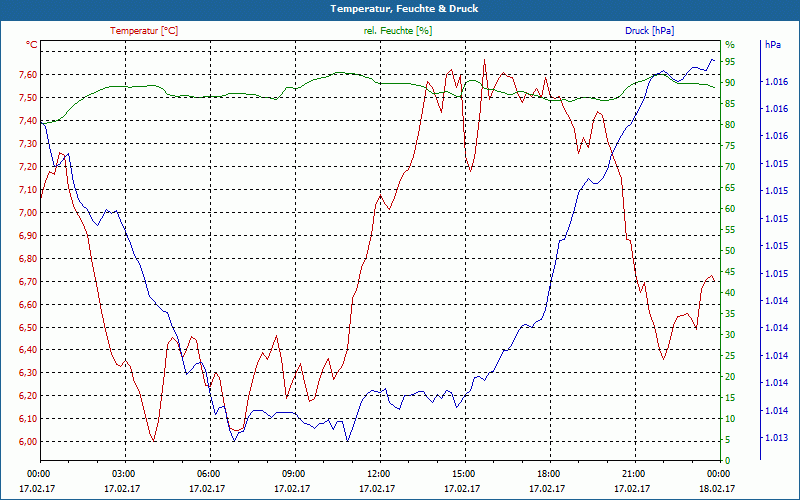The image size is (800, 500).
Task: Click the '50' humidity axis value
Action: 730,251
